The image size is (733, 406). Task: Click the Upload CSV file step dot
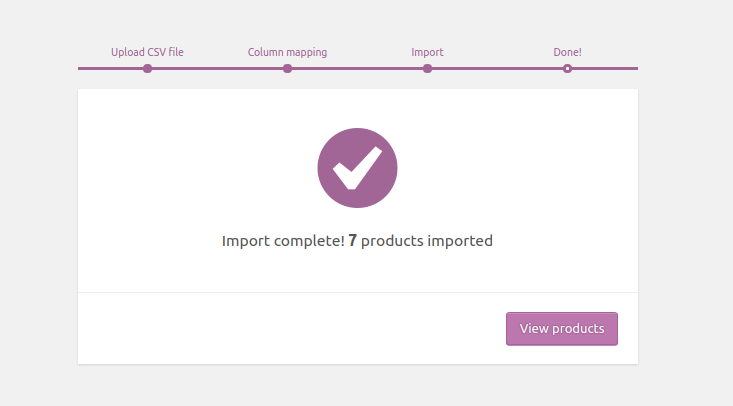pos(147,68)
